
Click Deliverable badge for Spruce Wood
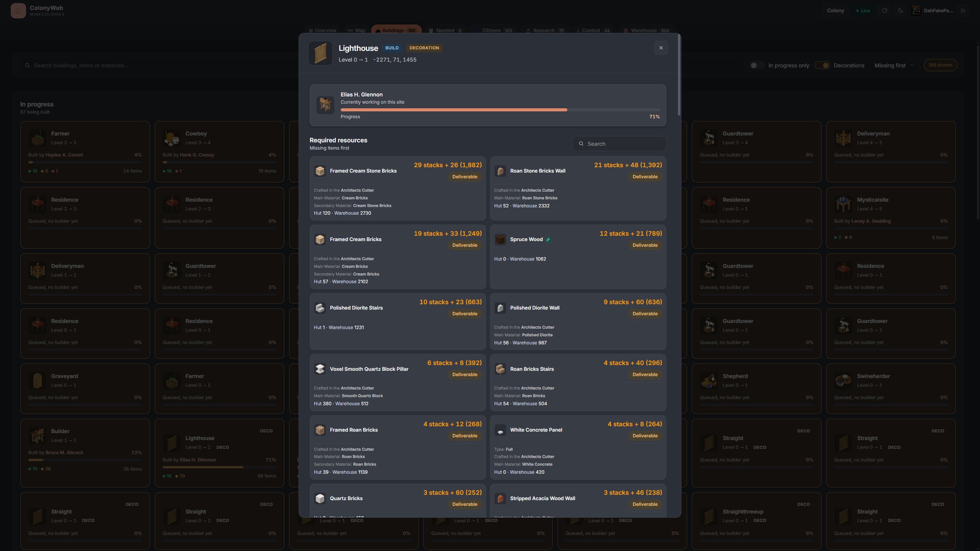click(645, 245)
